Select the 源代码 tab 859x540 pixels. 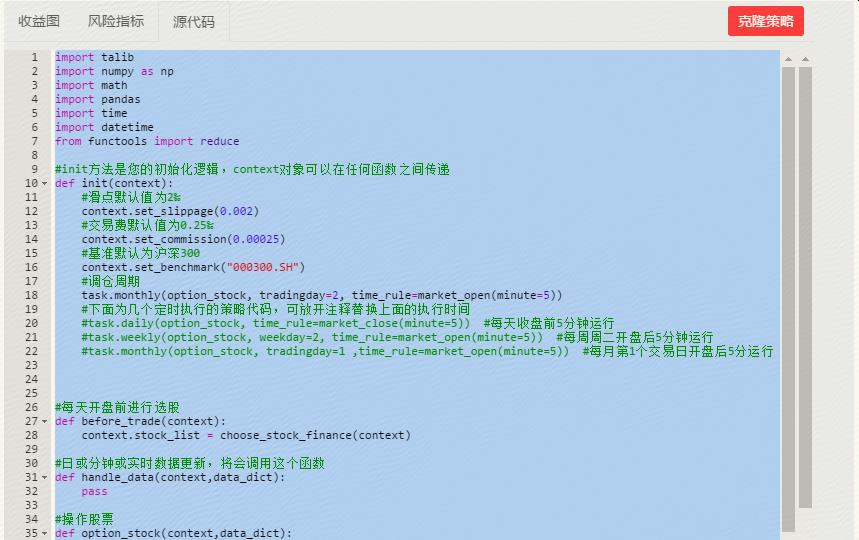pos(193,22)
